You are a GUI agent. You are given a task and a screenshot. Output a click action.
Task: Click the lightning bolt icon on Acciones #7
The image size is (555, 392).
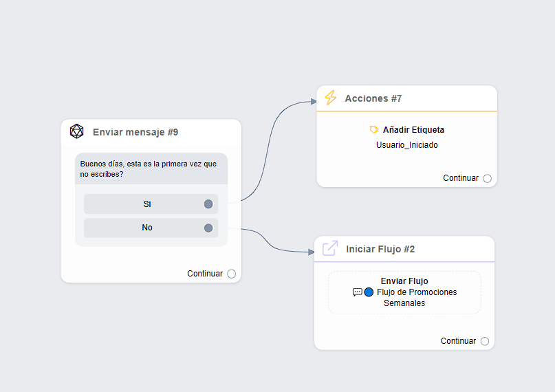coord(330,98)
